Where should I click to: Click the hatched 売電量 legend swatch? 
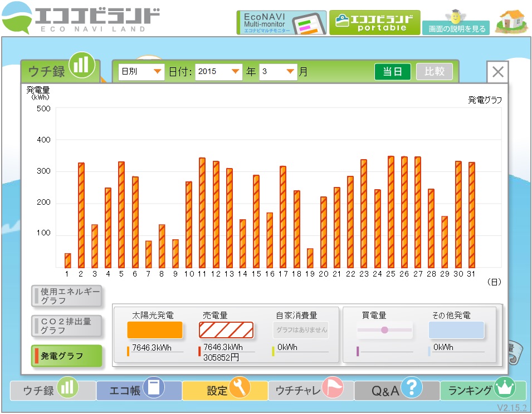pos(226,330)
